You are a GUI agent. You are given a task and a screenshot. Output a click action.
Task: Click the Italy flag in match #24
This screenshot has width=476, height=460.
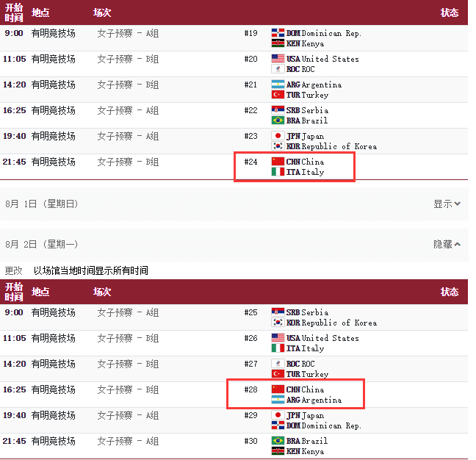tap(278, 172)
